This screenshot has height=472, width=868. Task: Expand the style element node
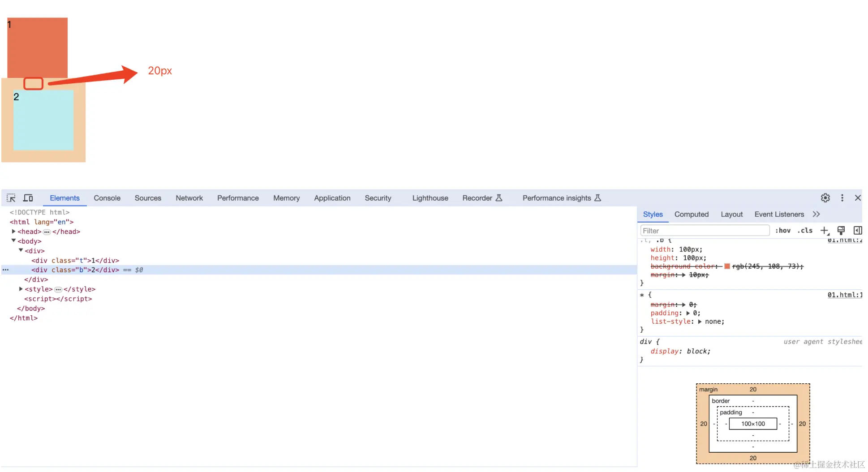pyautogui.click(x=21, y=289)
